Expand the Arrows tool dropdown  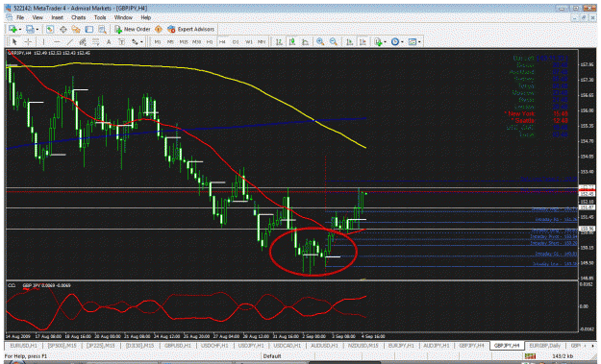click(x=141, y=41)
